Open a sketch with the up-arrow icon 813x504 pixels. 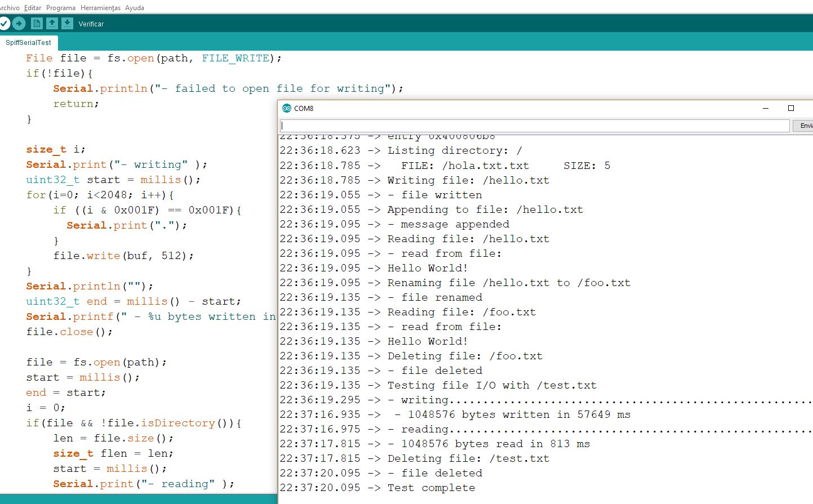coord(52,23)
